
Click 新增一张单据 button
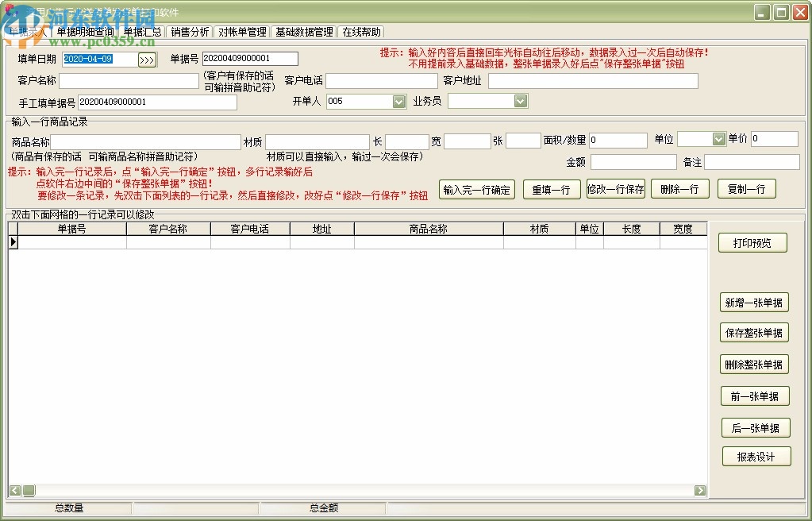754,303
